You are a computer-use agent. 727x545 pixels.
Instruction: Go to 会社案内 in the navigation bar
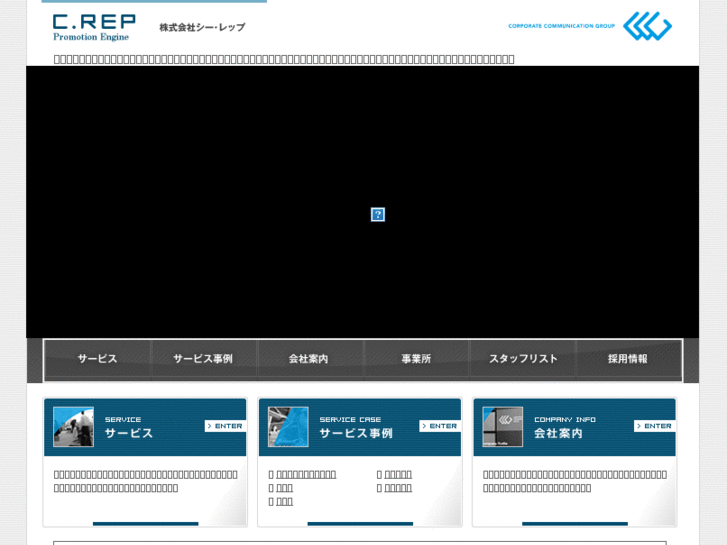pyautogui.click(x=309, y=359)
